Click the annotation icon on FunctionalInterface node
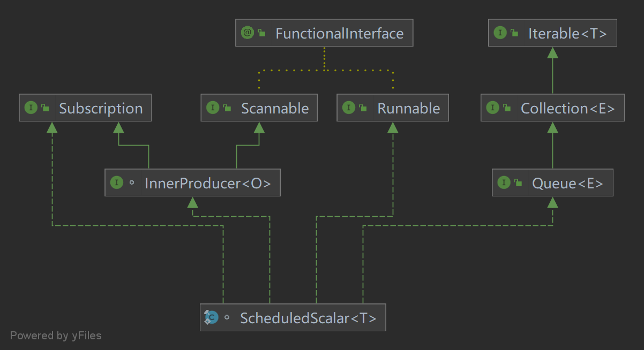This screenshot has height=350, width=644. 247,33
